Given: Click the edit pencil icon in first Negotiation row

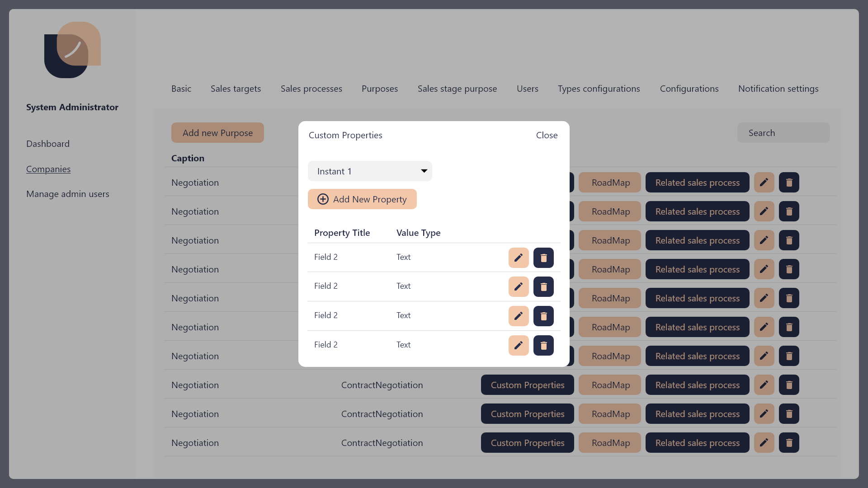Looking at the screenshot, I should coord(764,183).
